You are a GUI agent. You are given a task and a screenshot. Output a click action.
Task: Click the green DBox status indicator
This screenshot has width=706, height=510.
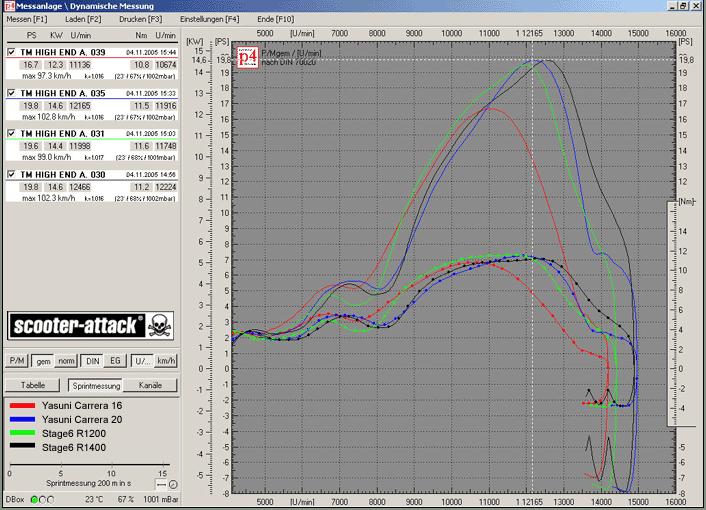coord(36,499)
